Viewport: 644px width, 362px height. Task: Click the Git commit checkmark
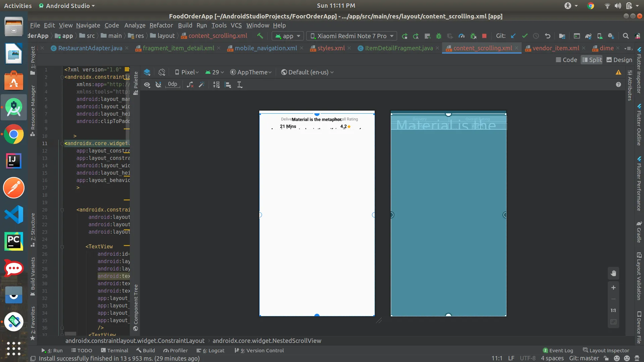point(525,36)
